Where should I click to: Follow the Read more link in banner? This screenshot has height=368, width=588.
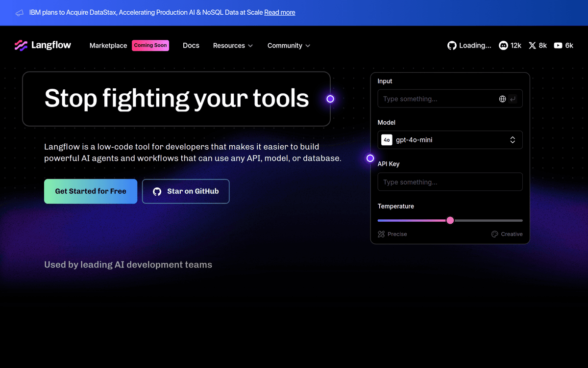point(279,13)
